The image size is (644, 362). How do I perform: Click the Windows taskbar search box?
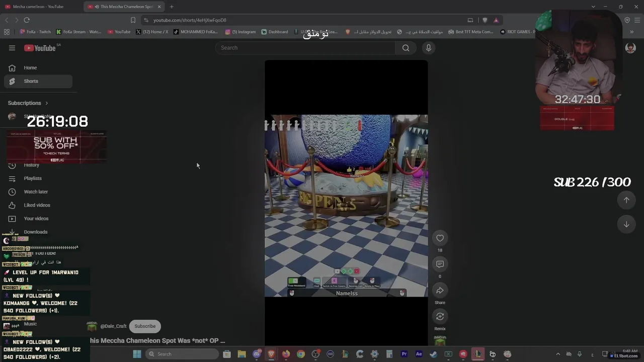(182, 354)
